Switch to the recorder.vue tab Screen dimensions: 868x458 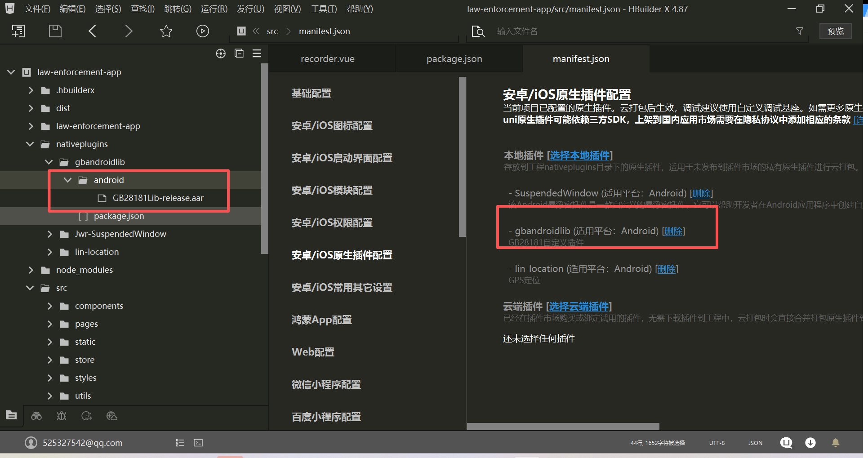click(327, 59)
